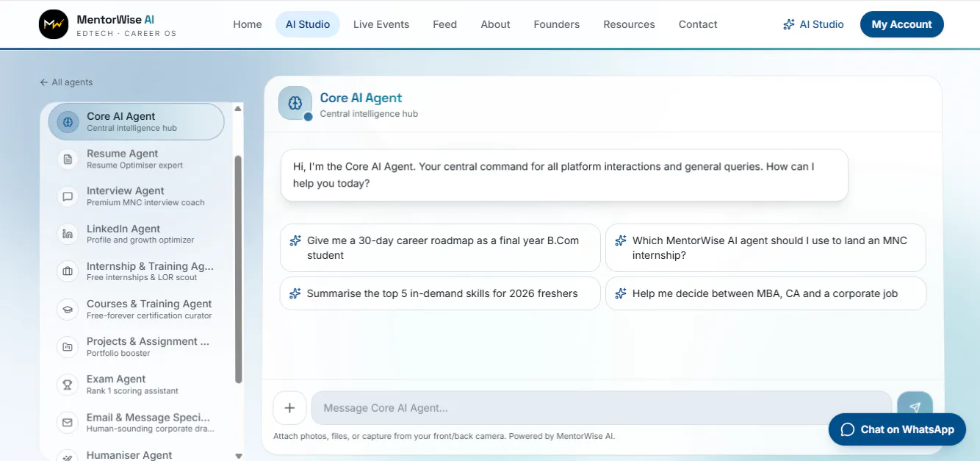Click the Humaniser Agent icon
Screen dimensions: 980x461
tap(68, 456)
